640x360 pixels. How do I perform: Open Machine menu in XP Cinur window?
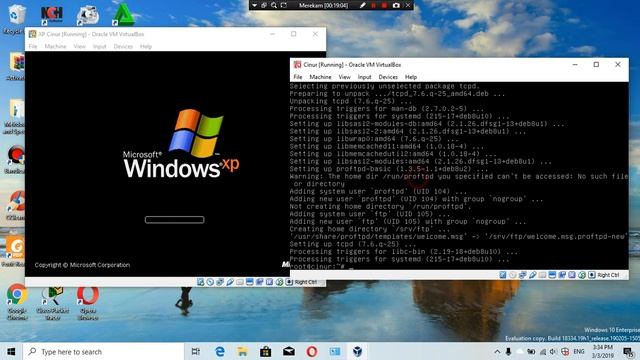coord(56,47)
